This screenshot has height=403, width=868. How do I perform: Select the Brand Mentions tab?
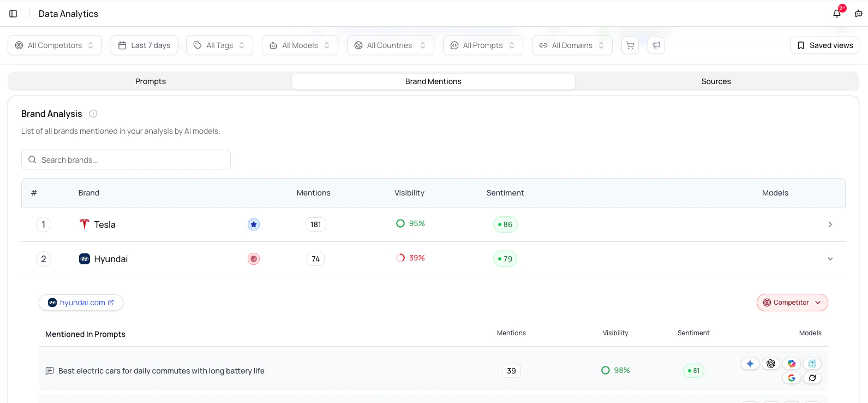pos(433,81)
